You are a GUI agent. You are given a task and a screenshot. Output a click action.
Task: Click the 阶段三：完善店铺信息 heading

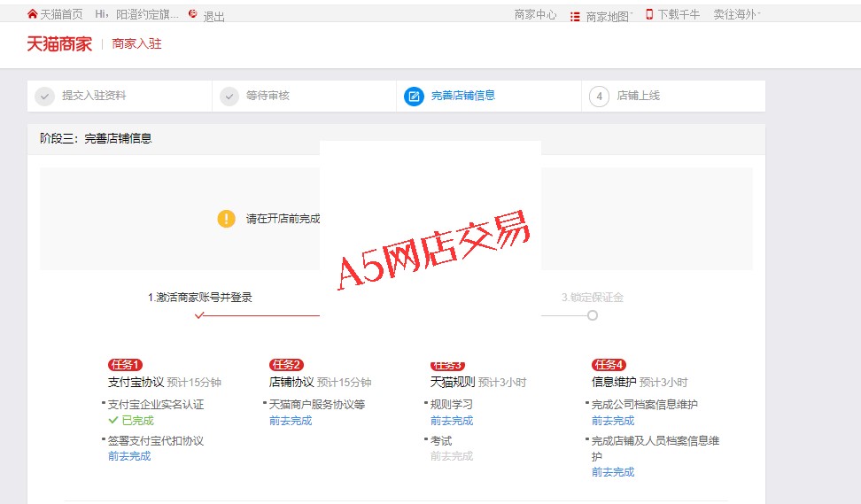[x=96, y=138]
